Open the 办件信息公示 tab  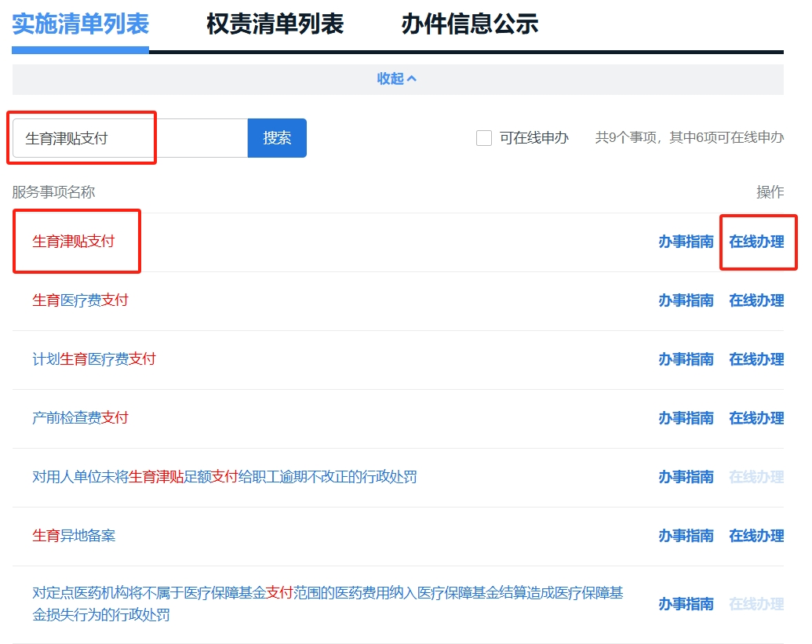[469, 24]
